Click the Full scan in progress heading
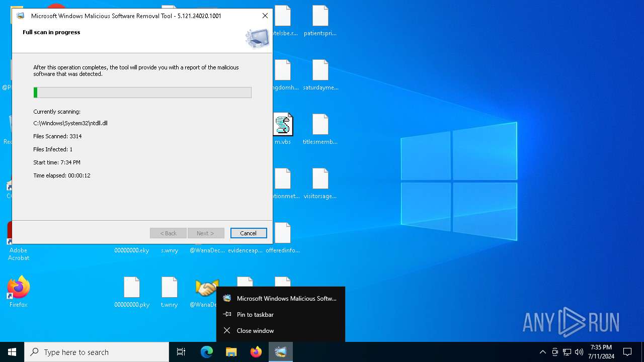 pyautogui.click(x=51, y=32)
